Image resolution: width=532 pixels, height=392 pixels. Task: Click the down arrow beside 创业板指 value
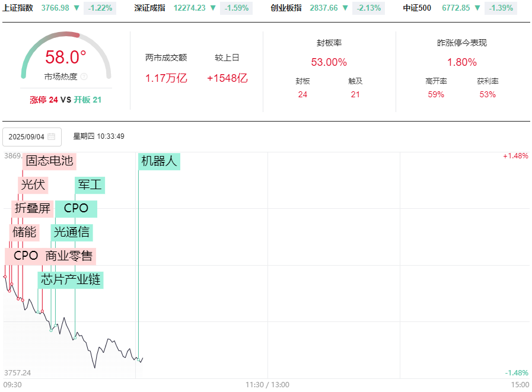pyautogui.click(x=345, y=8)
